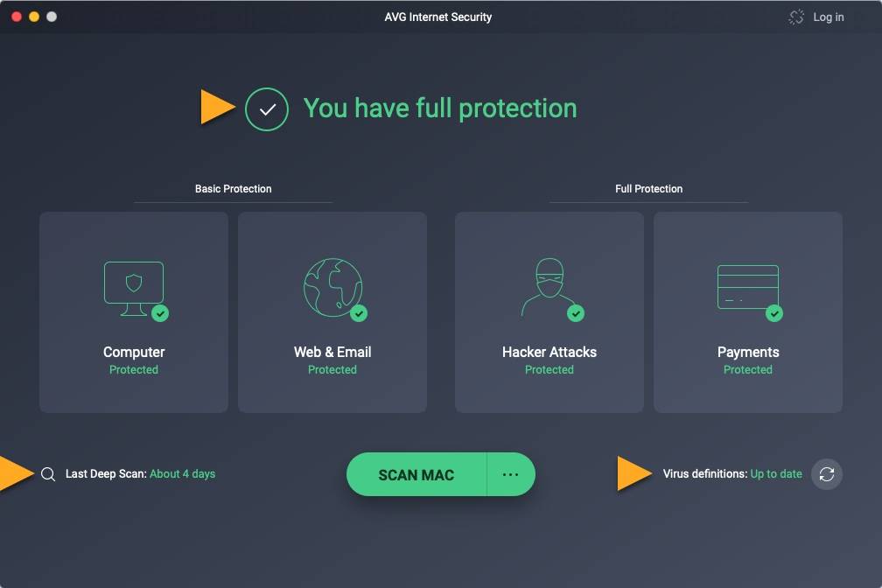Switch to the Full Protection section
This screenshot has width=882, height=588.
pyautogui.click(x=647, y=188)
